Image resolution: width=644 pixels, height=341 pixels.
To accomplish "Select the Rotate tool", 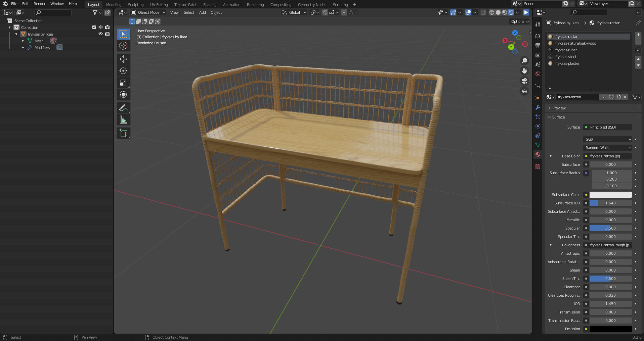I will coord(123,71).
